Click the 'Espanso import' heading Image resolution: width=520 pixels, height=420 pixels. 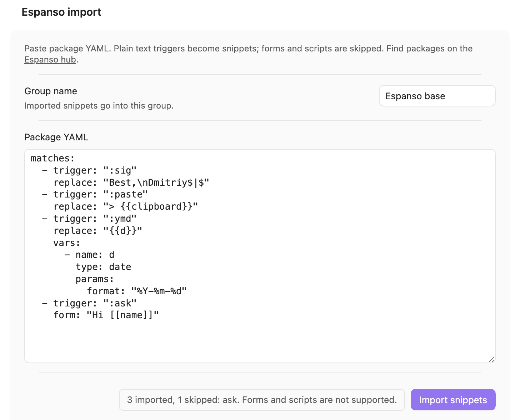[x=61, y=12]
